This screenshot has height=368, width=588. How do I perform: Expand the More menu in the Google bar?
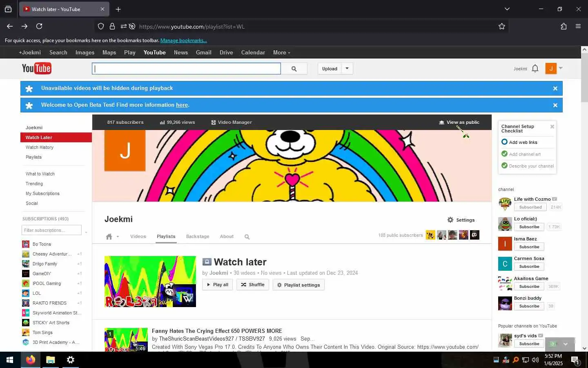click(282, 53)
